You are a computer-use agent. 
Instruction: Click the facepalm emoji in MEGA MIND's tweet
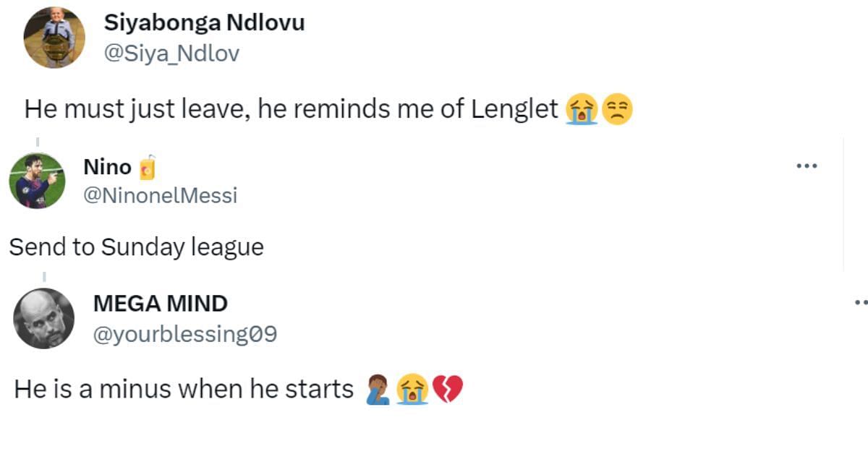tap(378, 390)
